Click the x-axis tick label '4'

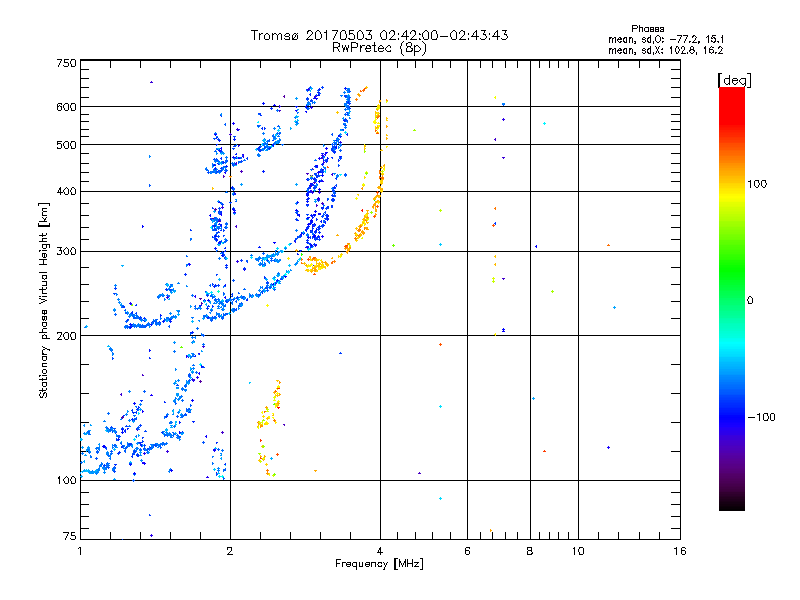(x=380, y=551)
